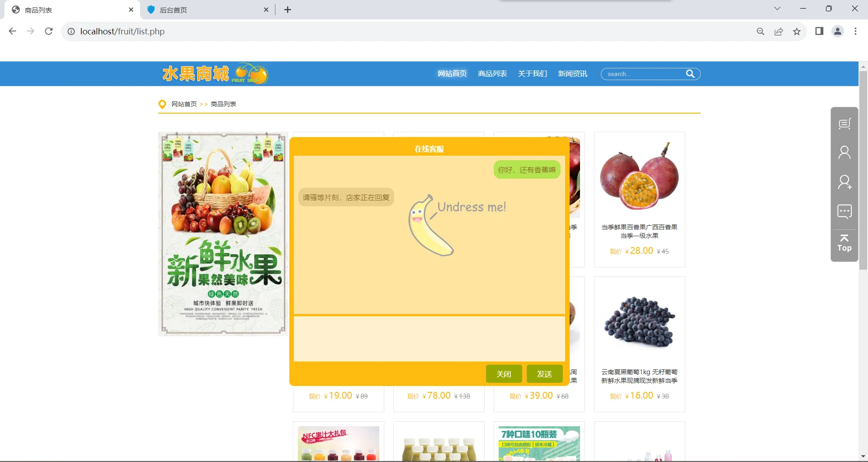Image resolution: width=868 pixels, height=462 pixels.
Task: Click the browser share icon
Action: (778, 31)
